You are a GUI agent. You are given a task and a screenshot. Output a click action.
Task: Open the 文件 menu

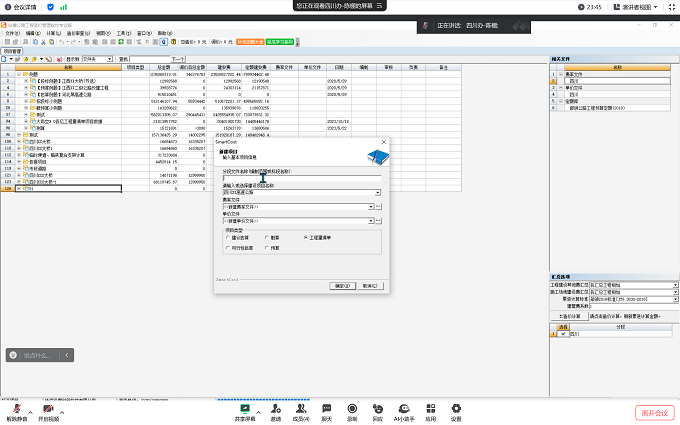[11, 32]
